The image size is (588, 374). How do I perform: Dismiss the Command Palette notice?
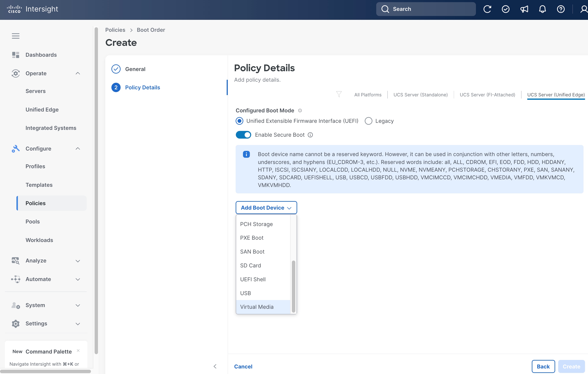pyautogui.click(x=78, y=351)
